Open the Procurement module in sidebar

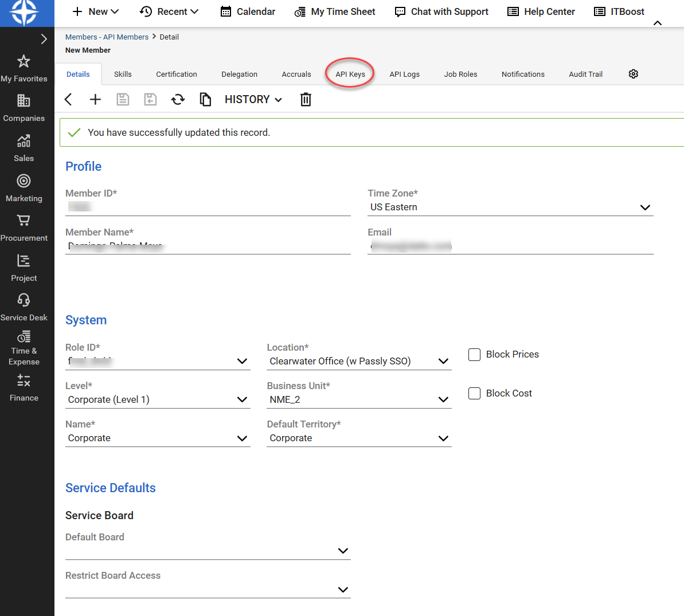click(24, 227)
